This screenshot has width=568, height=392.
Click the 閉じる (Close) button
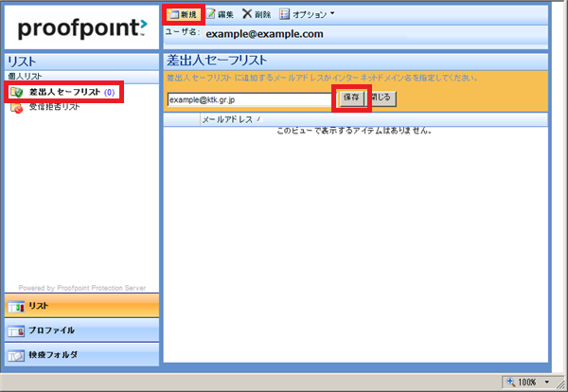pos(382,98)
